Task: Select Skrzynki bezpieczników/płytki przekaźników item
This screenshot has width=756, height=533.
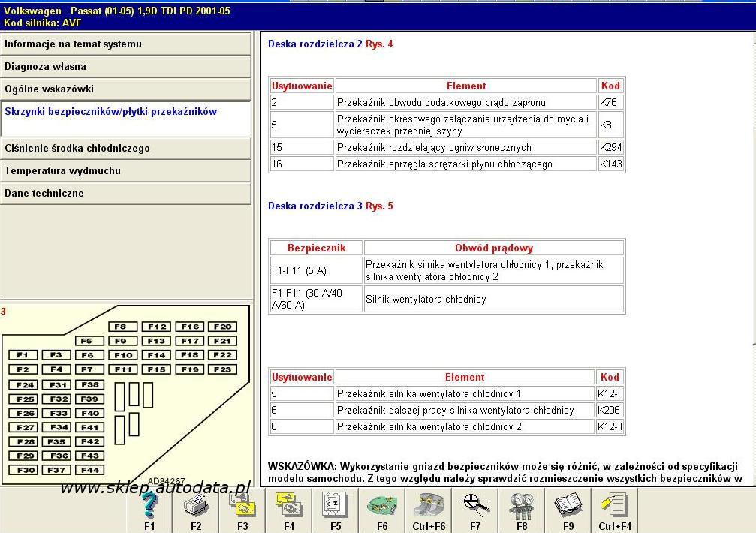Action: (125, 112)
